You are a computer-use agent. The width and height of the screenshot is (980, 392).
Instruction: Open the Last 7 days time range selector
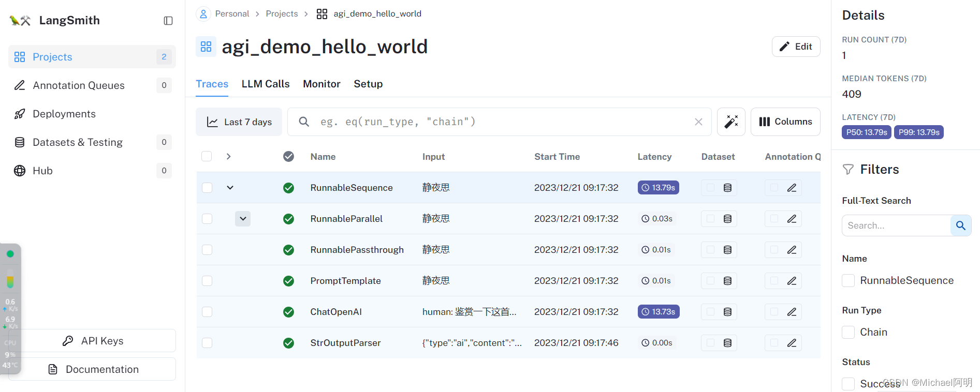tap(239, 122)
